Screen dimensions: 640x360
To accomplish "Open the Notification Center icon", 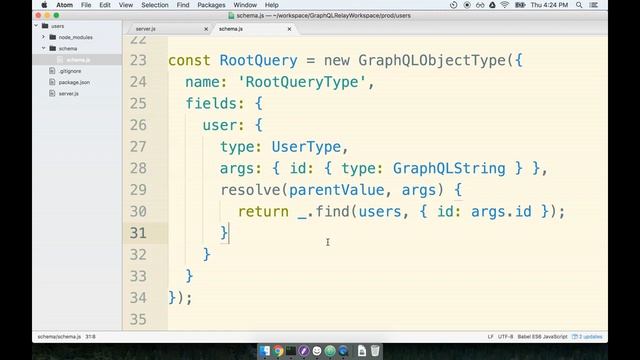I will 594,5.
